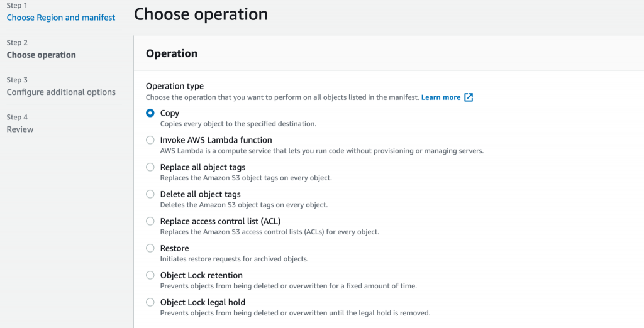The width and height of the screenshot is (644, 328).
Task: Click the Operation section heading
Action: coord(172,53)
